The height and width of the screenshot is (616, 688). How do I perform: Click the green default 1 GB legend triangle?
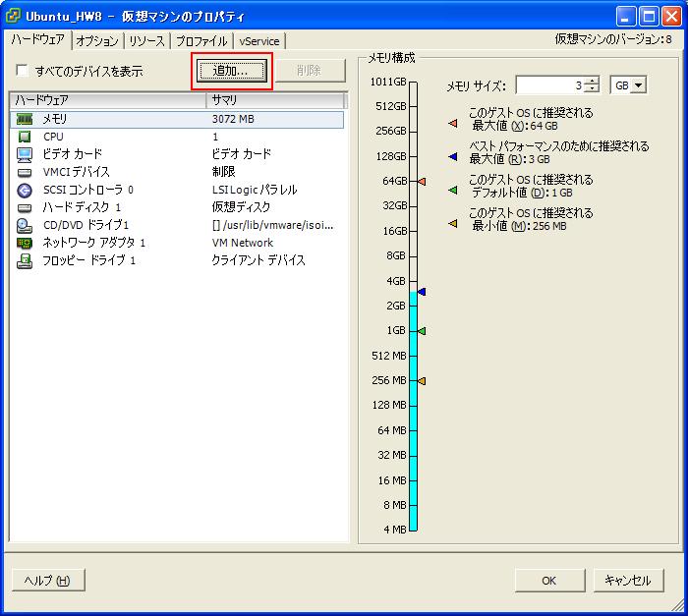coord(453,190)
